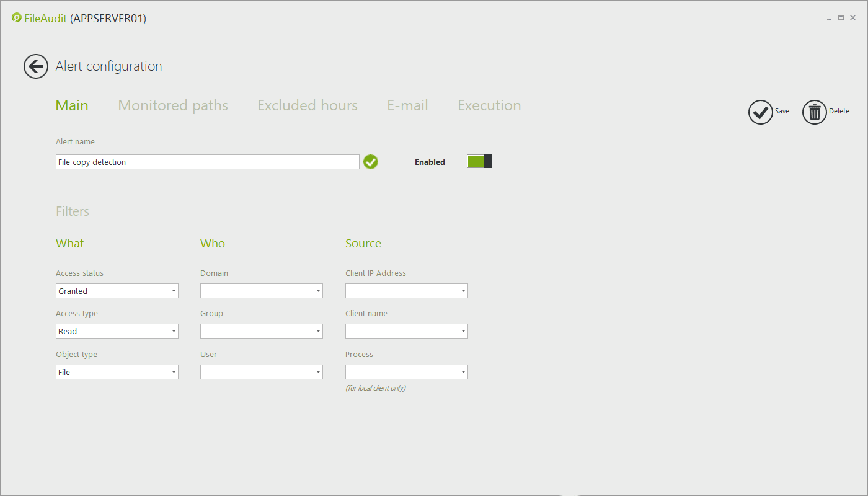Viewport: 868px width, 496px height.
Task: Go to the E-mail tab
Action: pyautogui.click(x=407, y=105)
